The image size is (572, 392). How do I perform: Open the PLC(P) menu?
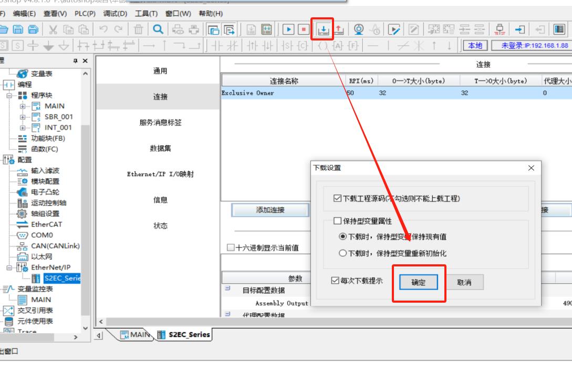[84, 13]
